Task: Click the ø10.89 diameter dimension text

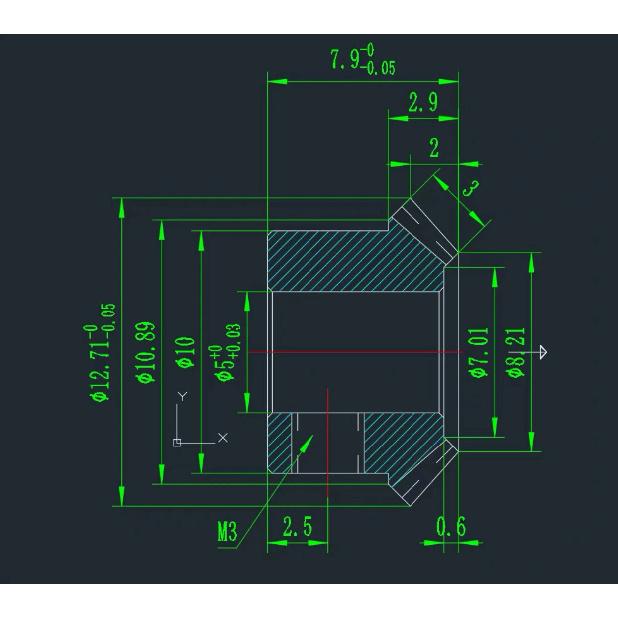Action: point(145,352)
